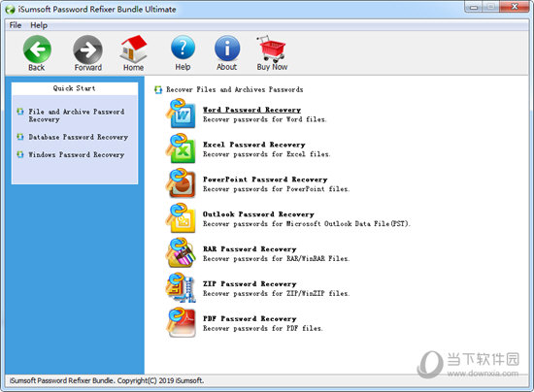Open the RAR Password Recovery icon

click(x=181, y=253)
